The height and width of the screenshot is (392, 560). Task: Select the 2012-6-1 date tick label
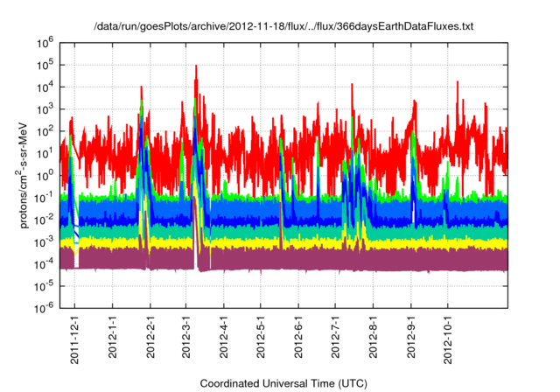point(298,336)
